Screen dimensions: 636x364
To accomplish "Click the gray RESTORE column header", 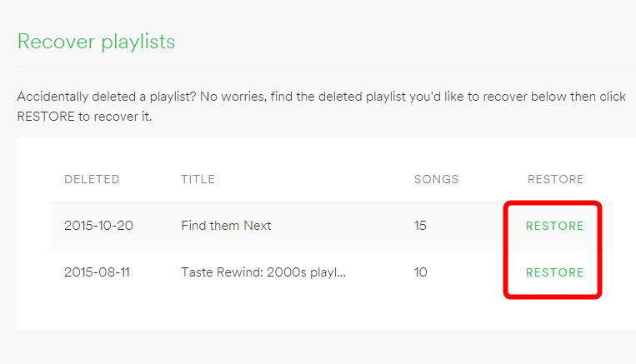I will tap(555, 179).
